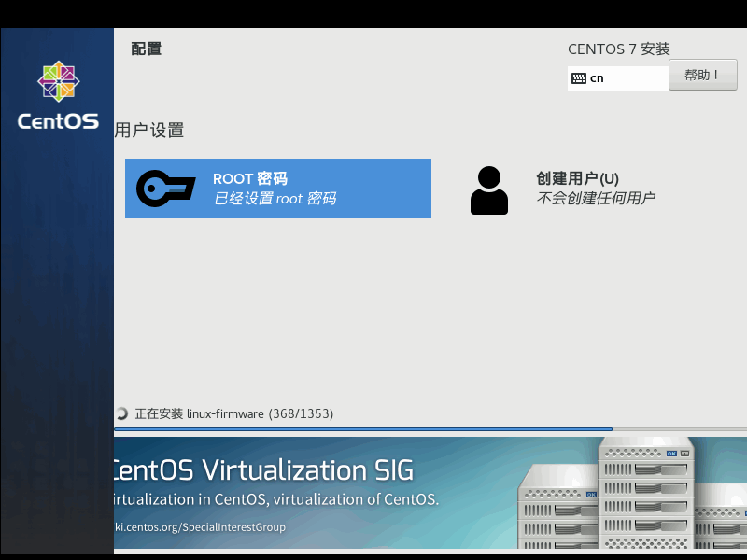Click the tall server rack image
The image size is (747, 560).
(646, 493)
